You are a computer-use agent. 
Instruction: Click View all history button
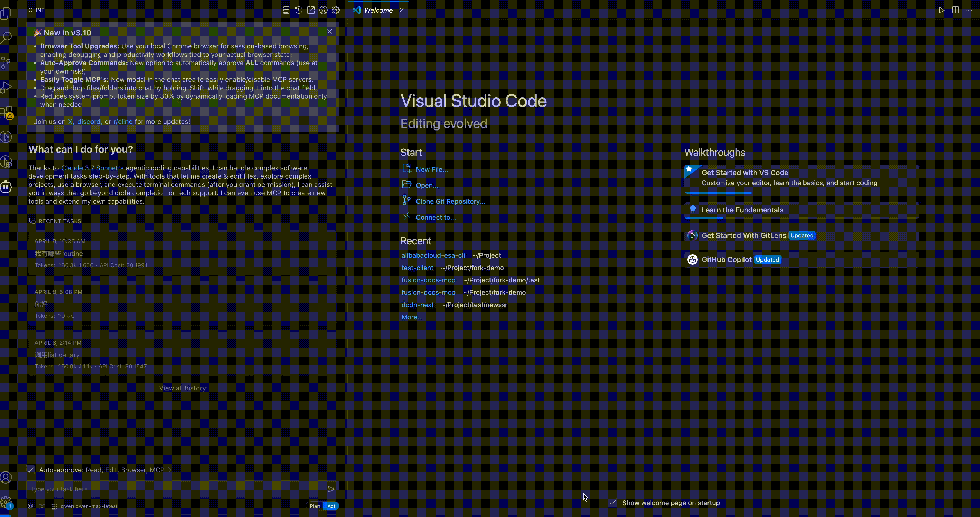coord(182,388)
